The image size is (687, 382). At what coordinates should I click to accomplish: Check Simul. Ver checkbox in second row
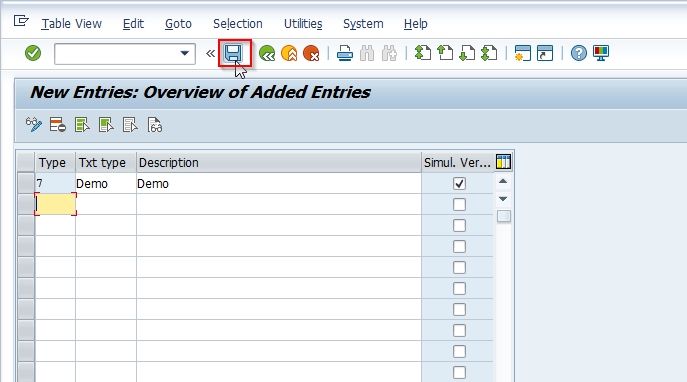[x=459, y=205]
